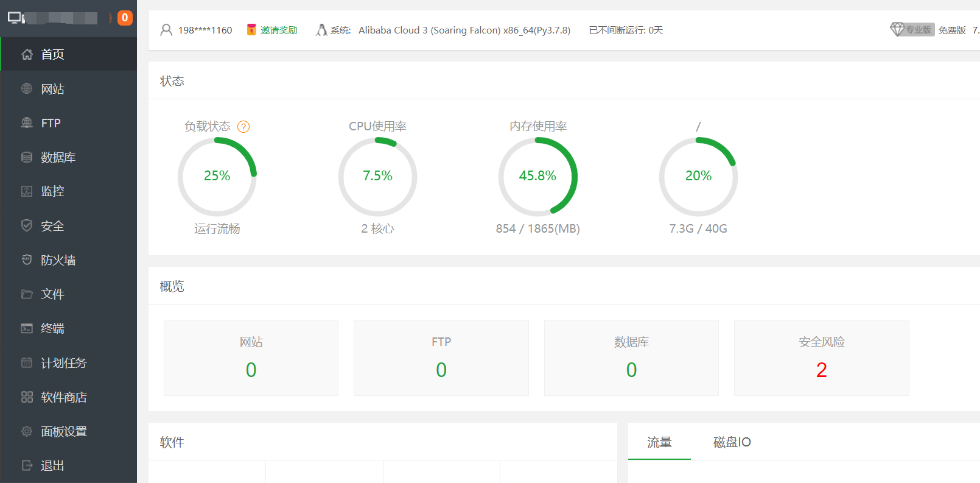Viewport: 980px width, 483px height.
Task: Open the 网站 sidebar menu
Action: coord(68,89)
